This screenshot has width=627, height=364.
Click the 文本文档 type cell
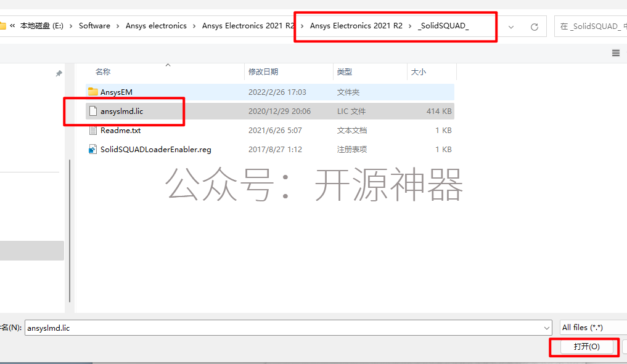tap(352, 131)
